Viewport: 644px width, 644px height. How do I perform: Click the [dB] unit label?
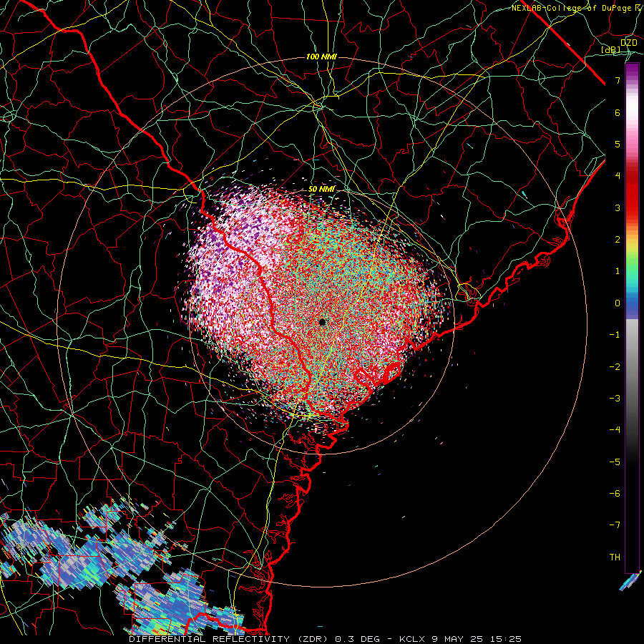pos(611,50)
